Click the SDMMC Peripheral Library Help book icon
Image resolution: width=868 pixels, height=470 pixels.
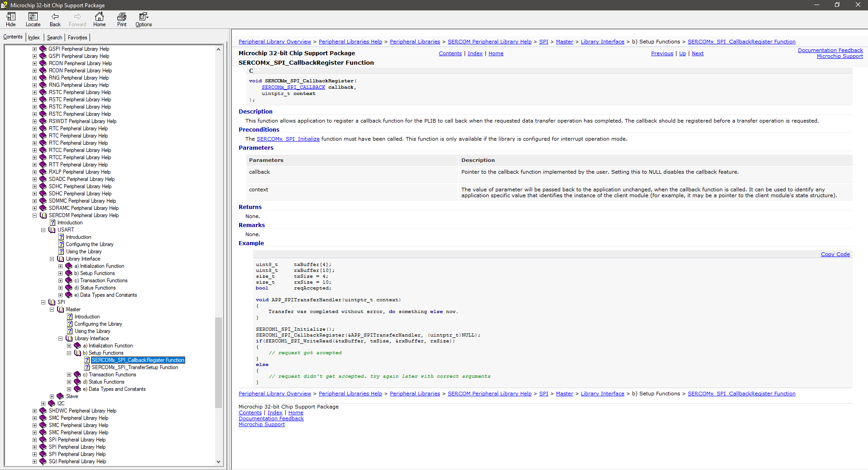[x=43, y=201]
